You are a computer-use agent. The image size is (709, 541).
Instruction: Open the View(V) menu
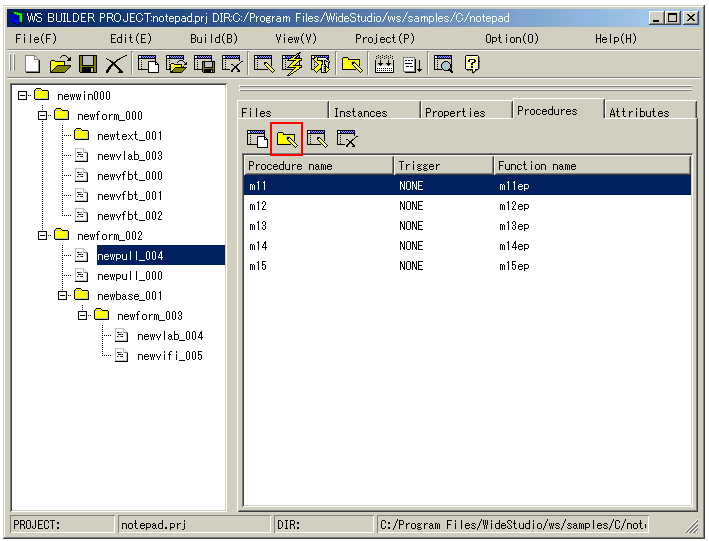click(296, 39)
